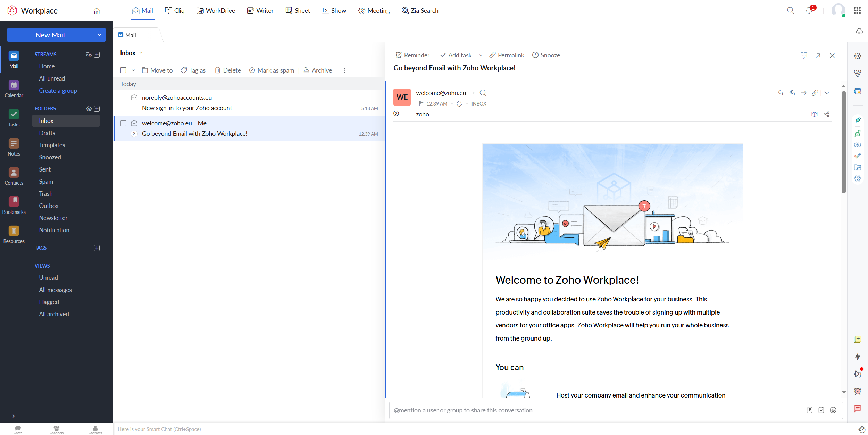The height and width of the screenshot is (435, 868).
Task: Open mail settings gear on right rail
Action: 858,56
